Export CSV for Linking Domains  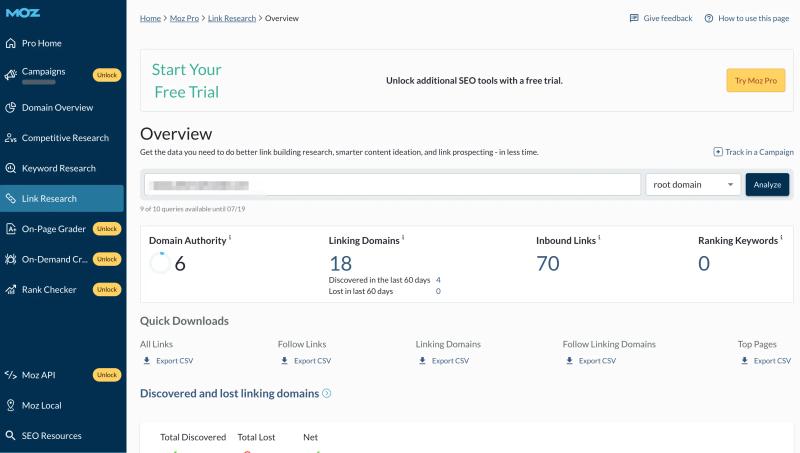pyautogui.click(x=443, y=361)
